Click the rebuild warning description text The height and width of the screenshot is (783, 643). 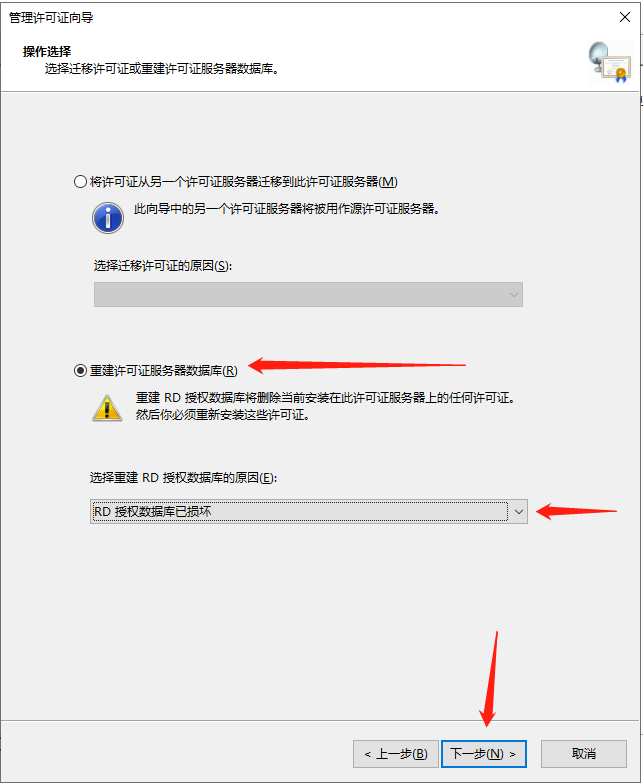(x=325, y=406)
